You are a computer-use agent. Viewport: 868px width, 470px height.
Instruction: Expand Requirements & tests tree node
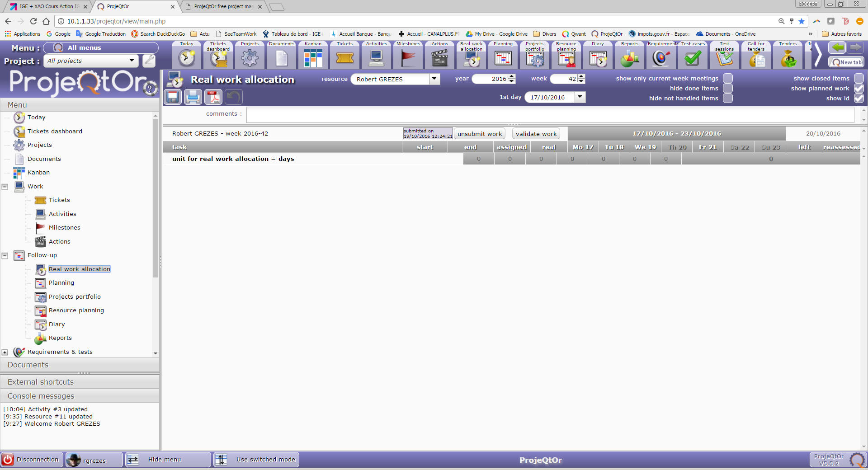click(x=5, y=352)
